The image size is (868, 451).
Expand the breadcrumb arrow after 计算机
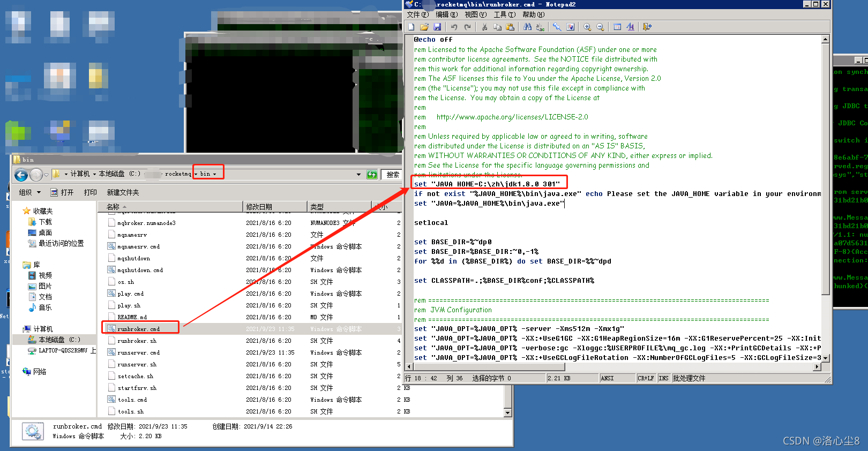click(94, 174)
